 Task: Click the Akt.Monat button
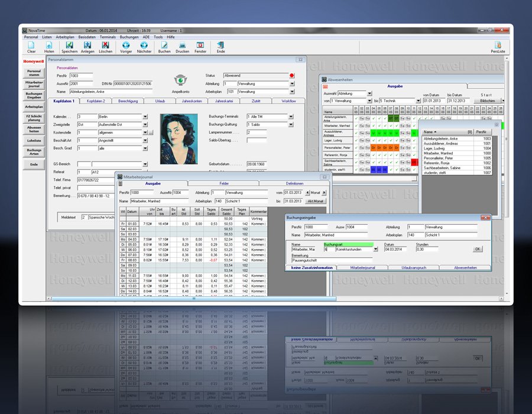(316, 201)
